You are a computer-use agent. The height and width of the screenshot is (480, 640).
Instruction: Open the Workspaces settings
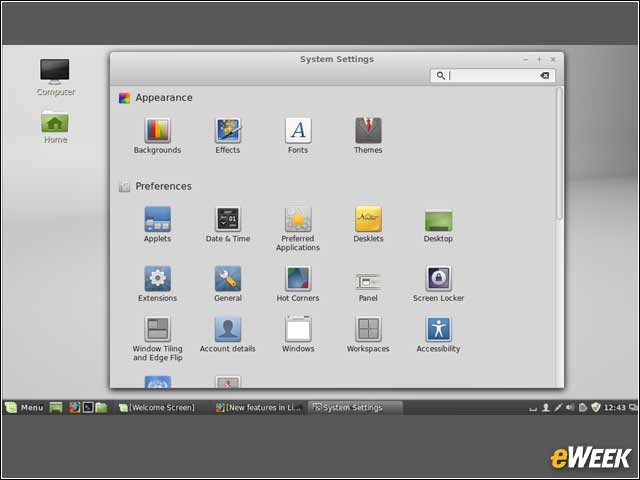pyautogui.click(x=368, y=335)
